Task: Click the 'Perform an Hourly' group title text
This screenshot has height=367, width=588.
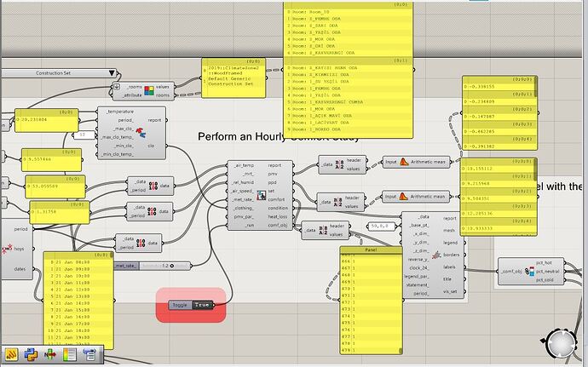Action: [x=240, y=136]
